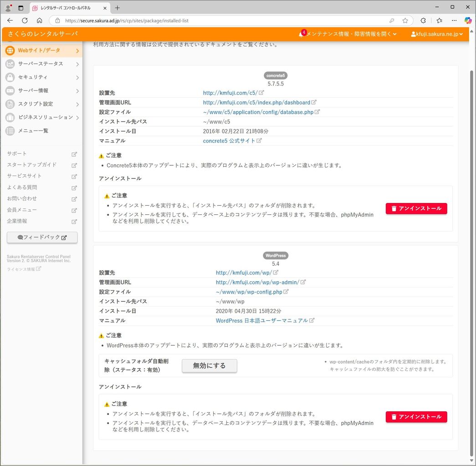Image resolution: width=476 pixels, height=466 pixels.
Task: Click フィードバック button
Action: click(42, 237)
